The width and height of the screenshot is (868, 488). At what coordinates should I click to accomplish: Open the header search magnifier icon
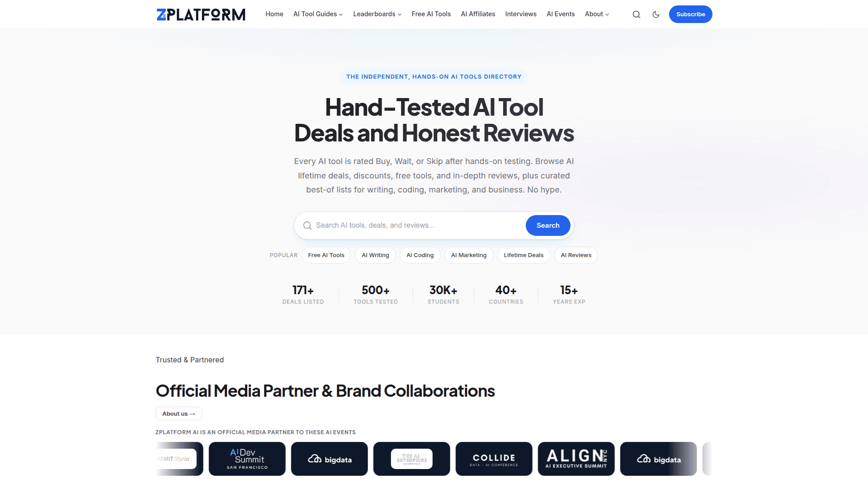tap(636, 14)
